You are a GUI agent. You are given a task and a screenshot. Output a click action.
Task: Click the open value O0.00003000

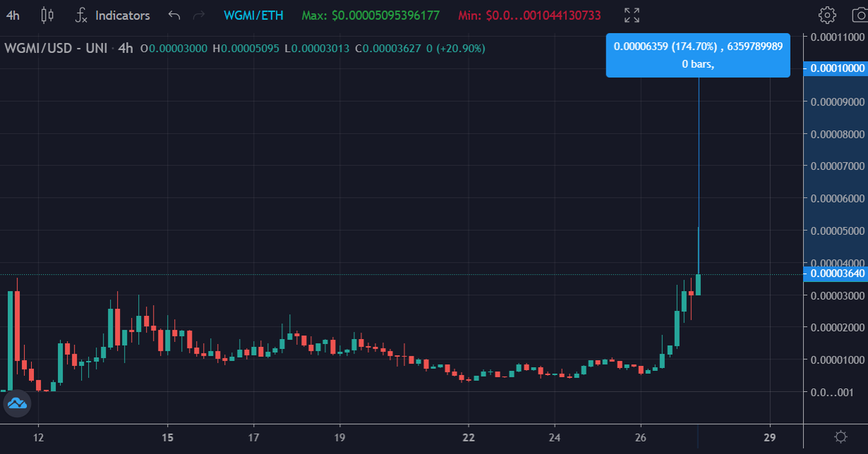click(174, 48)
